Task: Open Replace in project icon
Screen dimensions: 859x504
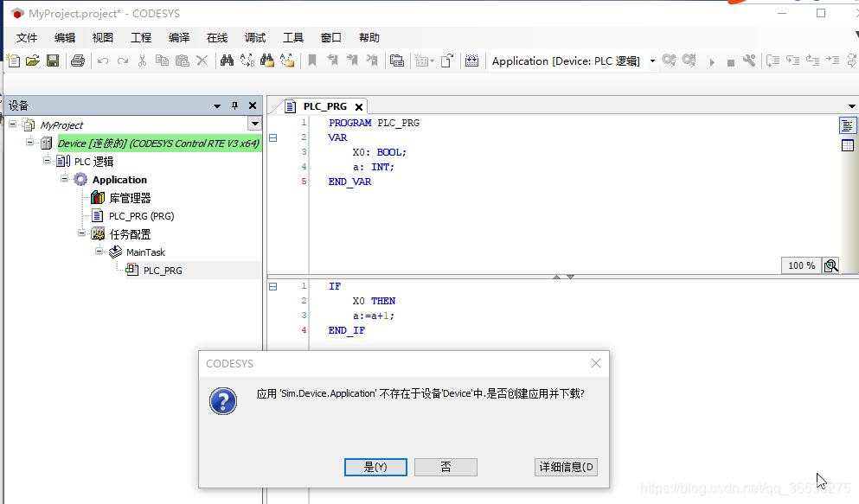Action: point(287,61)
